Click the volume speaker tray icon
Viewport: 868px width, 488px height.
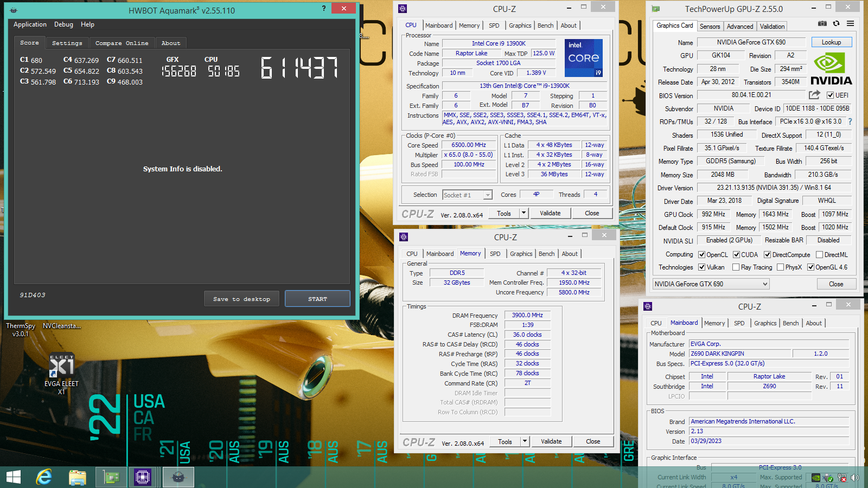855,478
